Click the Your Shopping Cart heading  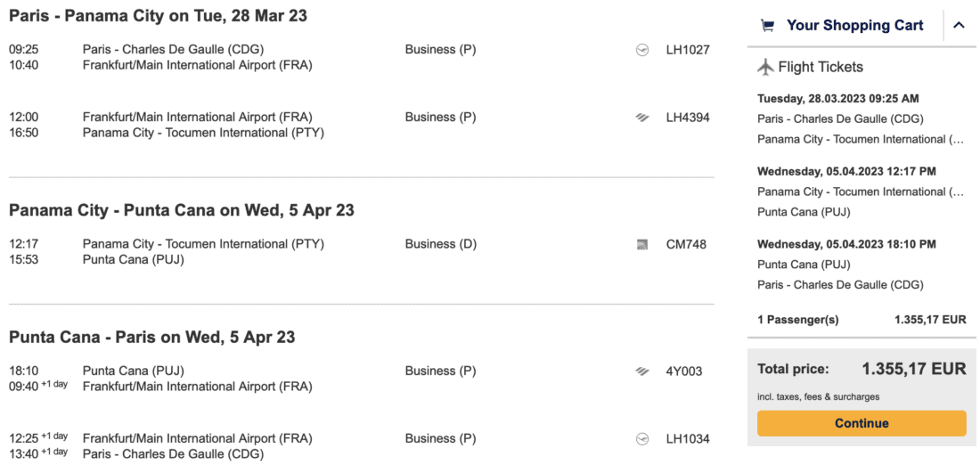click(x=854, y=26)
